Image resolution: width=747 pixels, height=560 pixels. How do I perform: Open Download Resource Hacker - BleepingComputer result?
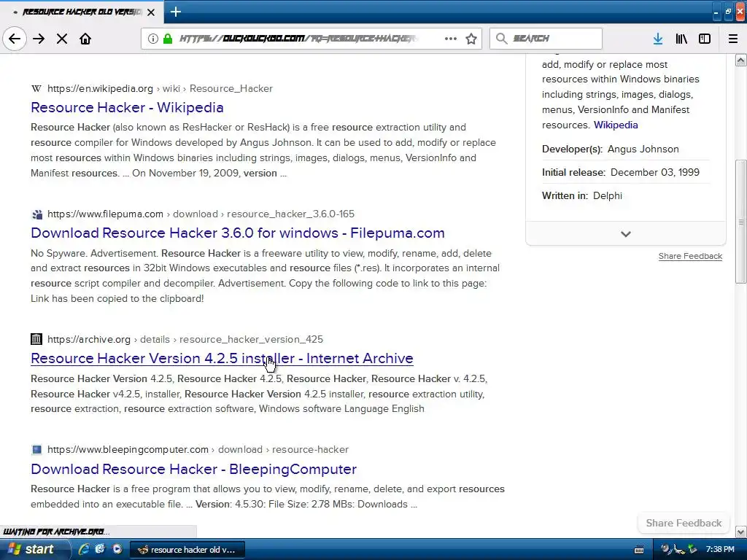tap(193, 469)
